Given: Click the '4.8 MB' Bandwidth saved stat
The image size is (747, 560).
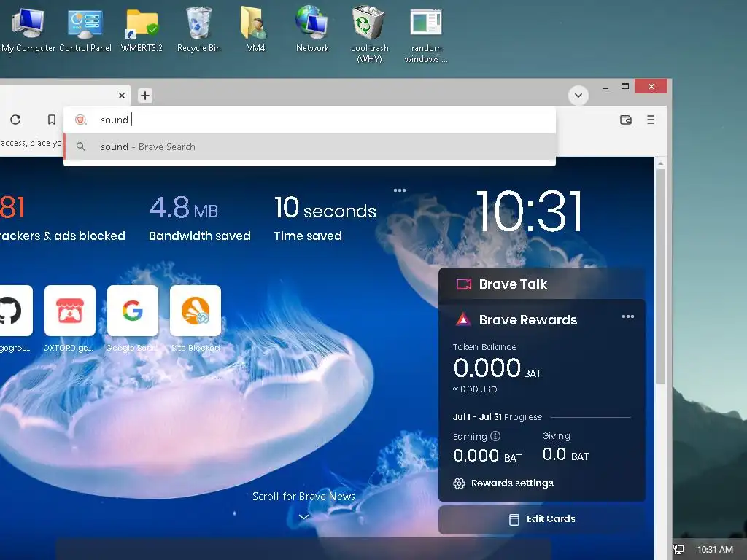Looking at the screenshot, I should pyautogui.click(x=183, y=208).
